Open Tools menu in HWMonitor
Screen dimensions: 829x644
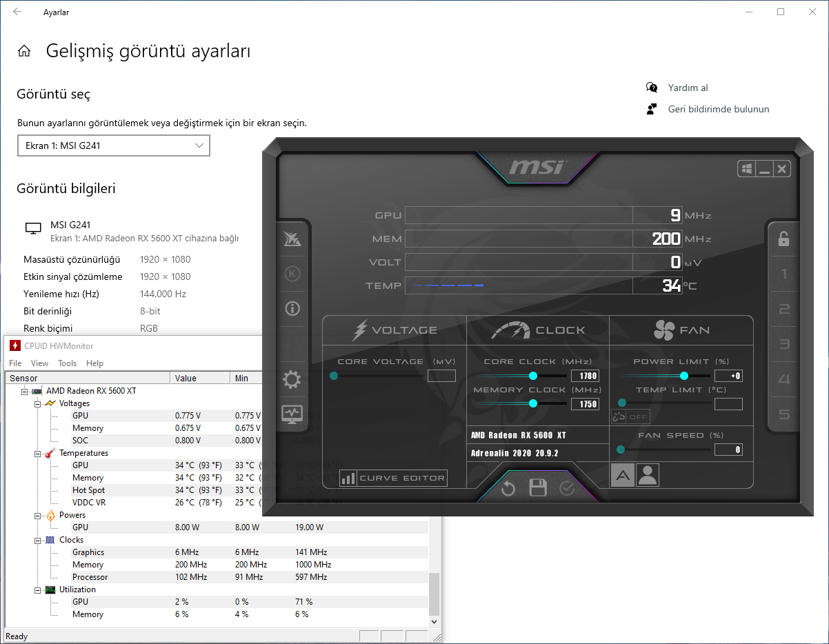[x=68, y=363]
